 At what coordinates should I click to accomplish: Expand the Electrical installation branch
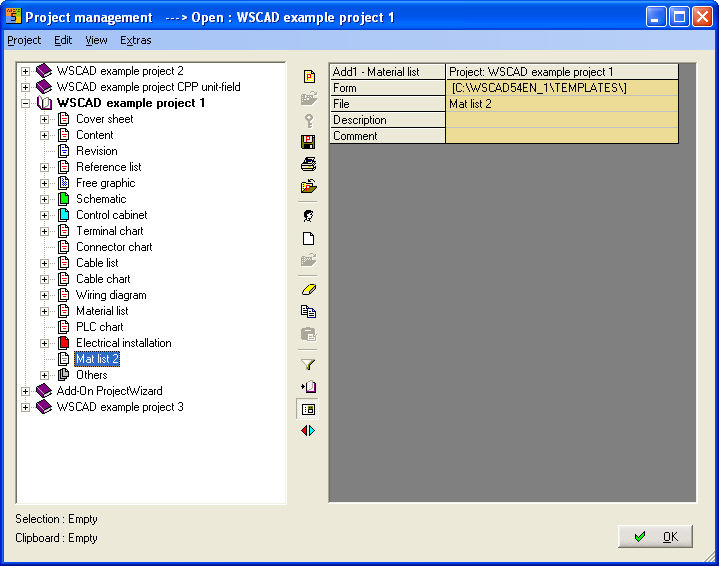point(44,343)
